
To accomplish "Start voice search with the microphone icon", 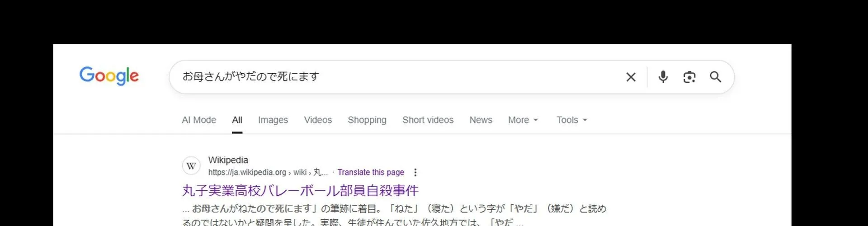I will 663,77.
